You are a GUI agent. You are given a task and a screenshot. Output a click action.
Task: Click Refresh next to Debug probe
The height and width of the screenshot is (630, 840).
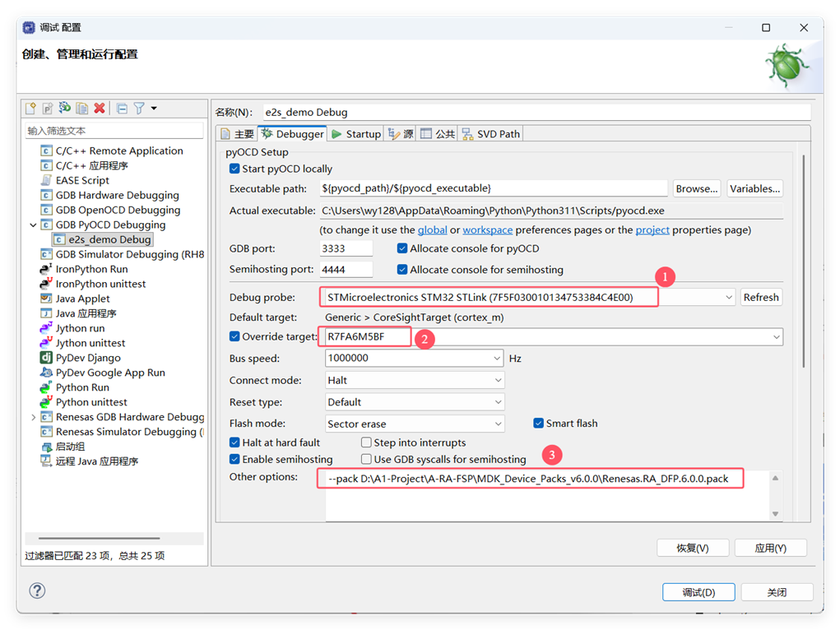[761, 298]
